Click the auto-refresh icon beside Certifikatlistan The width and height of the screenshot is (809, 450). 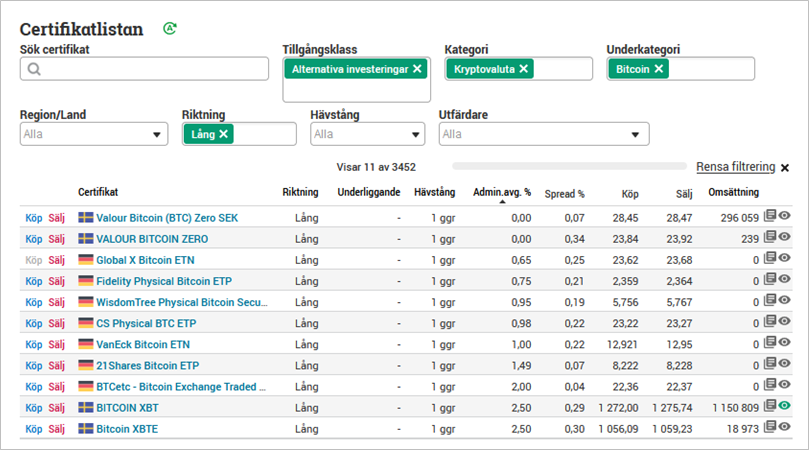pos(170,28)
